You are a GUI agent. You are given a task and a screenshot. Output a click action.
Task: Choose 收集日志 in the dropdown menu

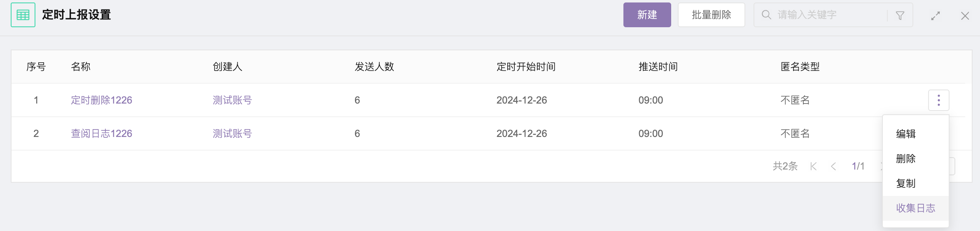[x=916, y=208]
